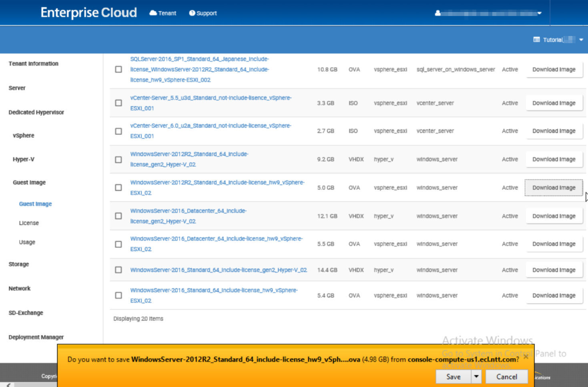Click the Support help icon

coord(192,13)
